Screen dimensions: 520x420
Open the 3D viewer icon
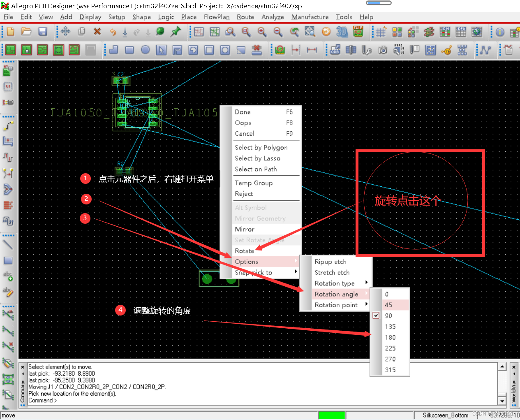(x=342, y=32)
